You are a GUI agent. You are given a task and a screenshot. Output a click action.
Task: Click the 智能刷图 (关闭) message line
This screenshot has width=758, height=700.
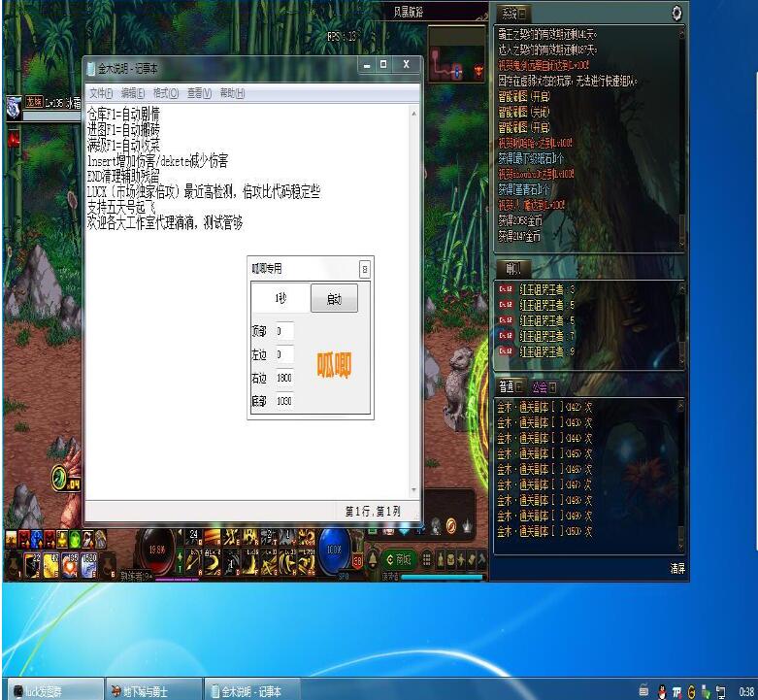pyautogui.click(x=524, y=113)
